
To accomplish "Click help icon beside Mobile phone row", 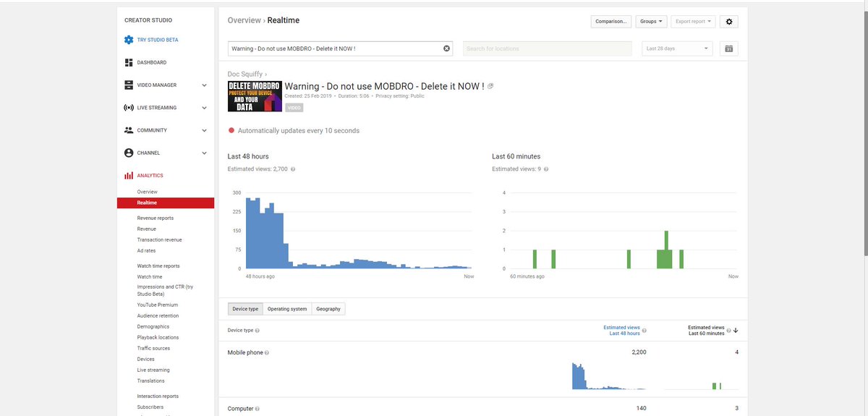I will (267, 353).
